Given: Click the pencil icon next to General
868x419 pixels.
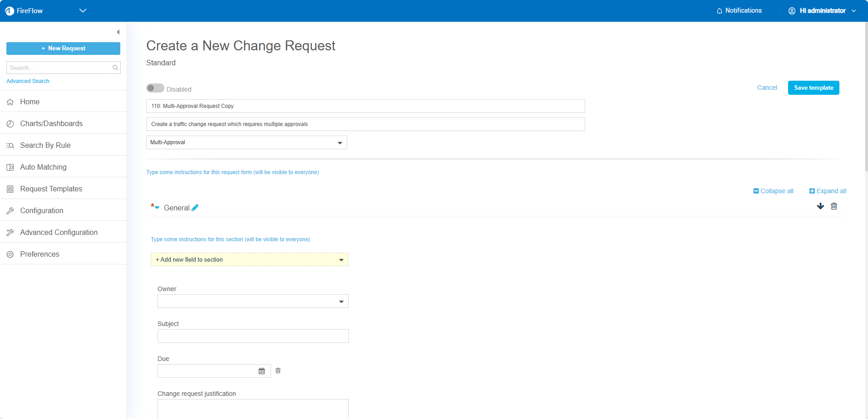Looking at the screenshot, I should point(195,208).
